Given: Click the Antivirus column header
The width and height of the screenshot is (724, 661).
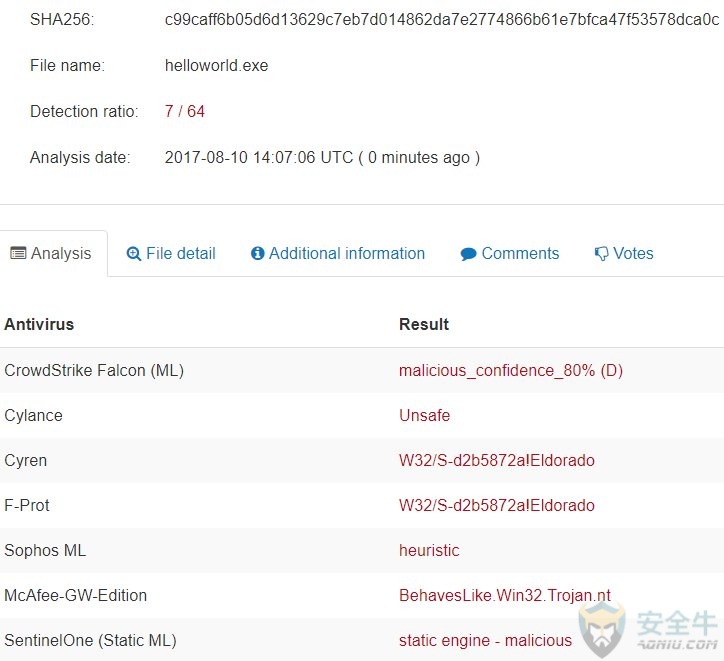Looking at the screenshot, I should pyautogui.click(x=39, y=324).
